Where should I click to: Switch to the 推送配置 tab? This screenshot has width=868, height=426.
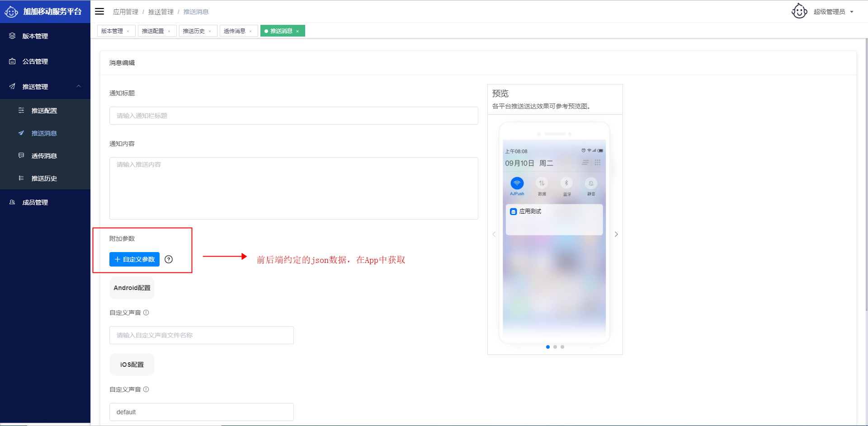pyautogui.click(x=153, y=31)
